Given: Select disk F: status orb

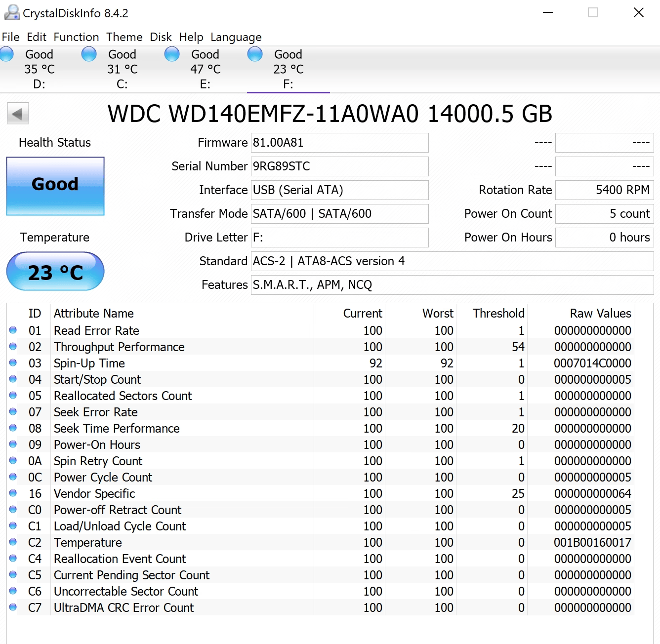Looking at the screenshot, I should [255, 54].
